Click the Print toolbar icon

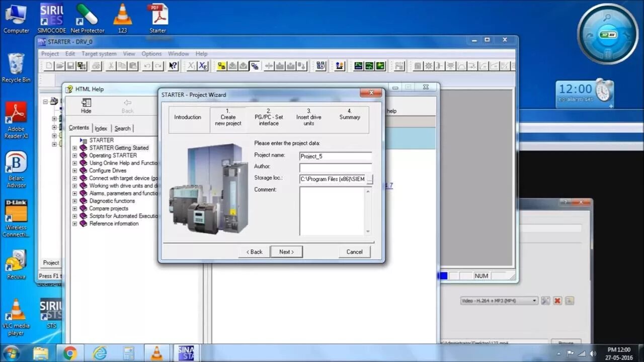[x=96, y=66]
